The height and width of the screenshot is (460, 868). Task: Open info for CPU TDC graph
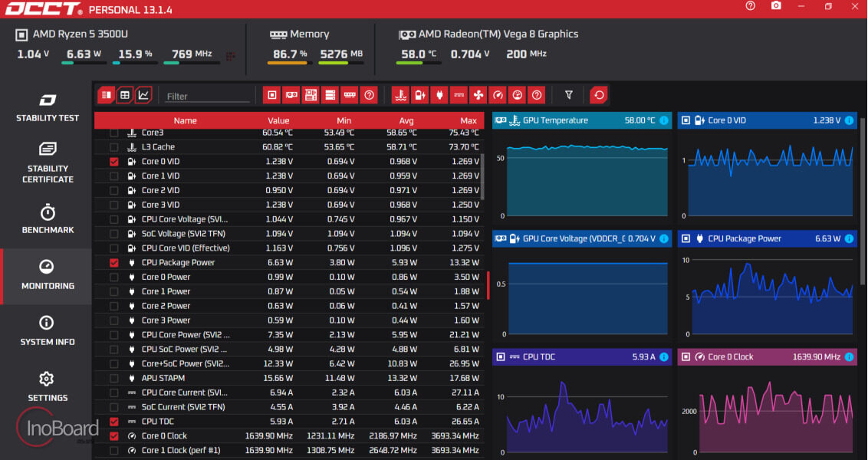pyautogui.click(x=664, y=357)
